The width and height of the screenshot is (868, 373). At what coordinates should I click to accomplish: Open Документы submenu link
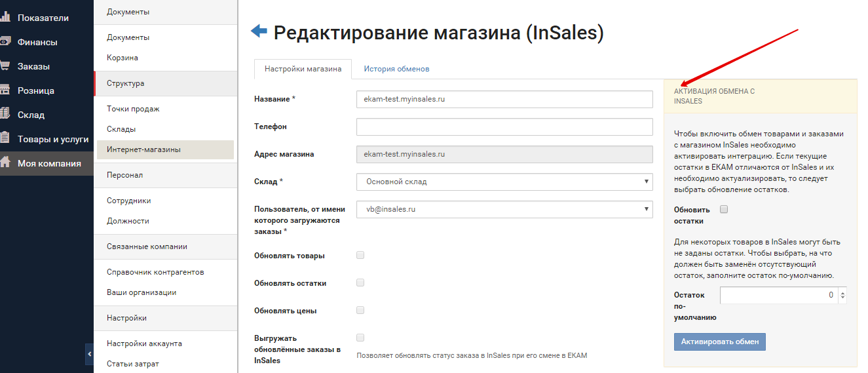coord(128,37)
